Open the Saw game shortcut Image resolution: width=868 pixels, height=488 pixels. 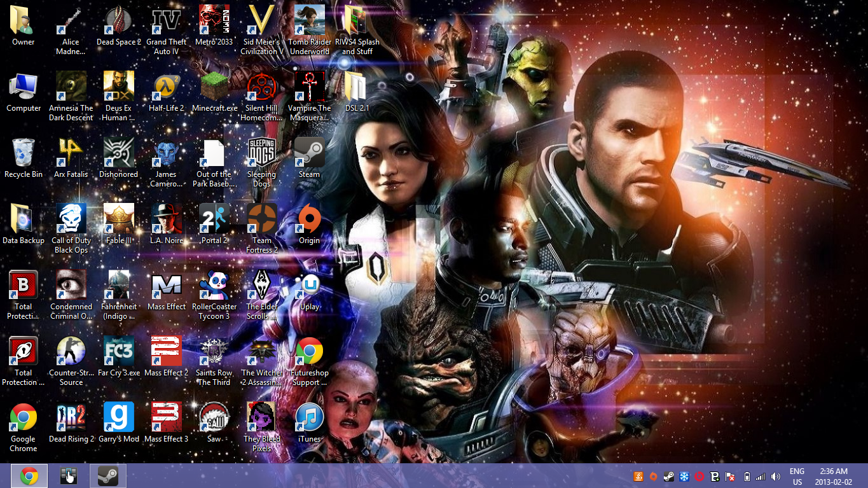pyautogui.click(x=214, y=424)
